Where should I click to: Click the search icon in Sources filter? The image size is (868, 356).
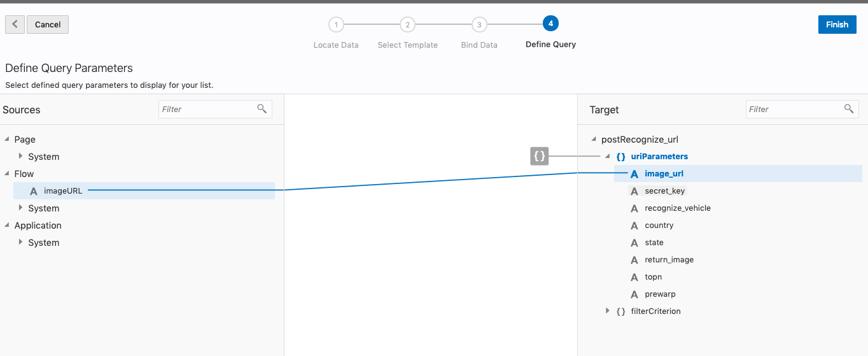click(262, 109)
